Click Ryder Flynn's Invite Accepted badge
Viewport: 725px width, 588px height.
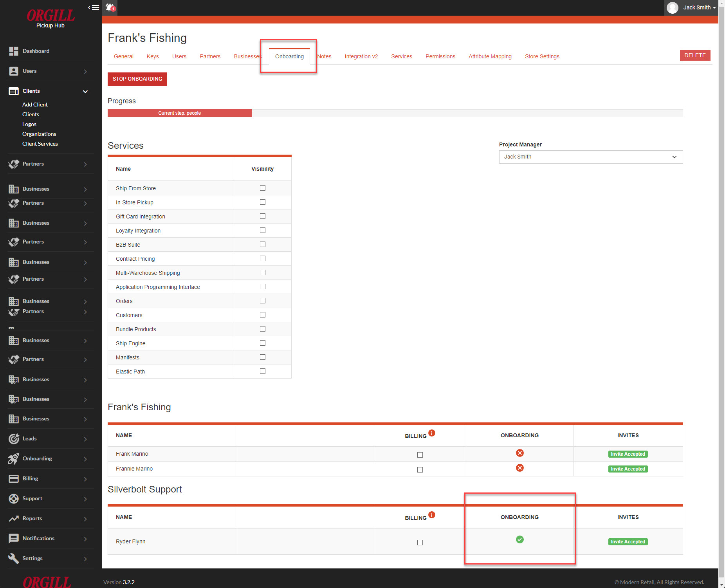(628, 542)
